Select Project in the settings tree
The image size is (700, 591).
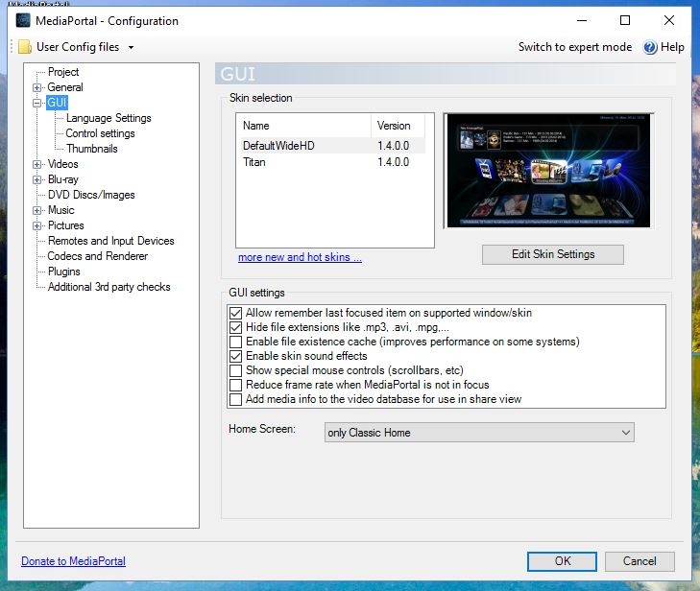point(63,72)
